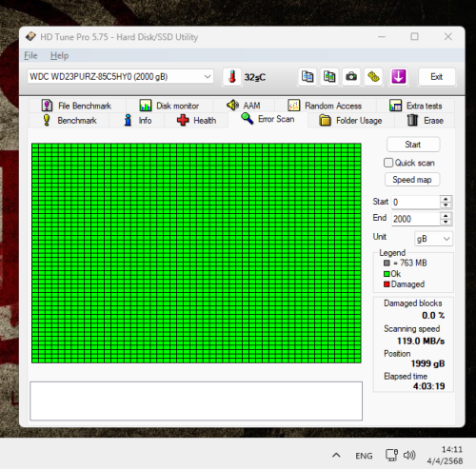Click the End value input field

(x=416, y=219)
